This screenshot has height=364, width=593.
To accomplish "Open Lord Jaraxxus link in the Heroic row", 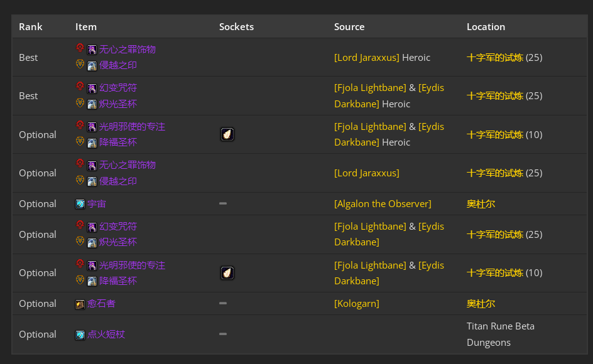I will [x=366, y=58].
